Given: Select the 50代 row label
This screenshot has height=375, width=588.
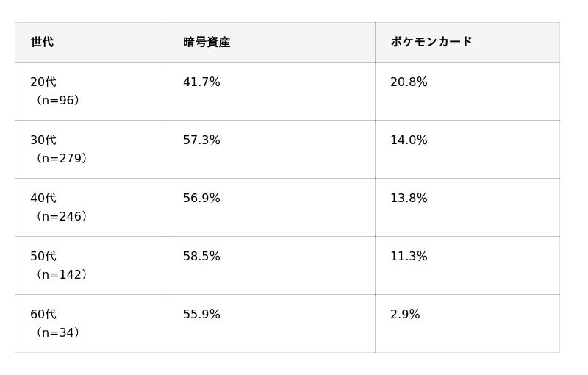Looking at the screenshot, I should (x=43, y=257).
